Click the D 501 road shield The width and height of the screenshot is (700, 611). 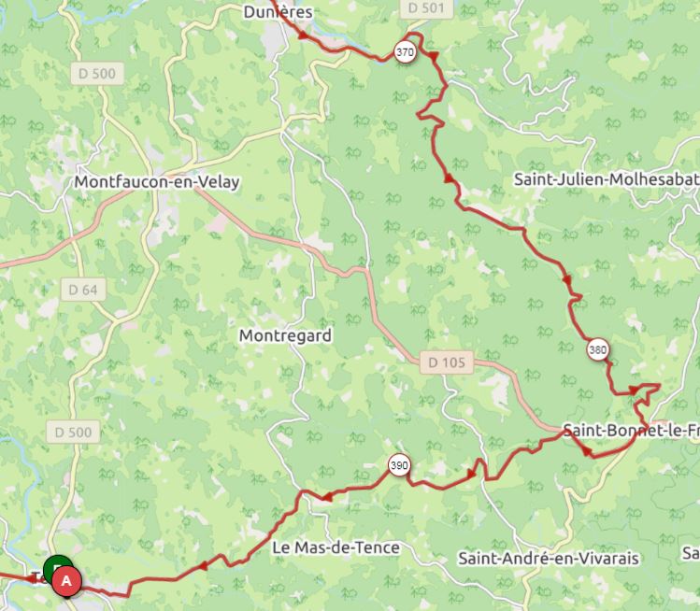(x=426, y=8)
